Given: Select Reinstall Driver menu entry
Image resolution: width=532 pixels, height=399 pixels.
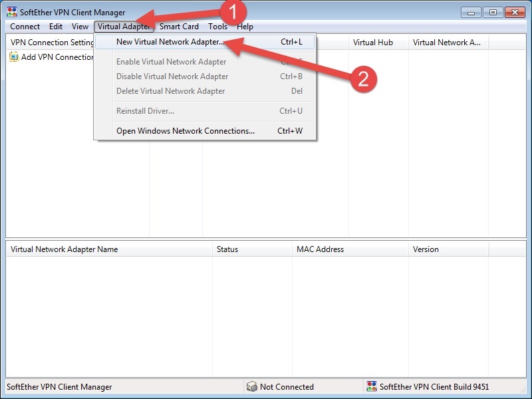Looking at the screenshot, I should click(x=205, y=111).
